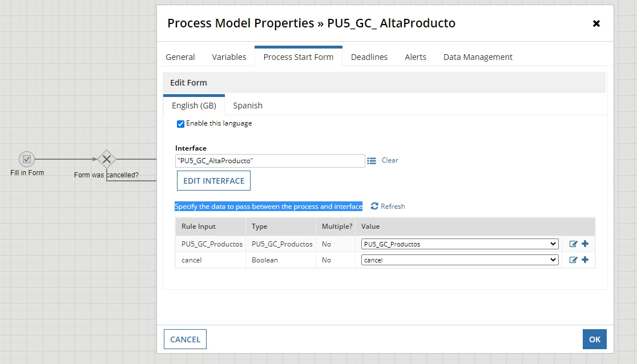Viewport: 637px width, 364px height.
Task: Open PU5_GC_Productos value dropdown
Action: [x=459, y=244]
